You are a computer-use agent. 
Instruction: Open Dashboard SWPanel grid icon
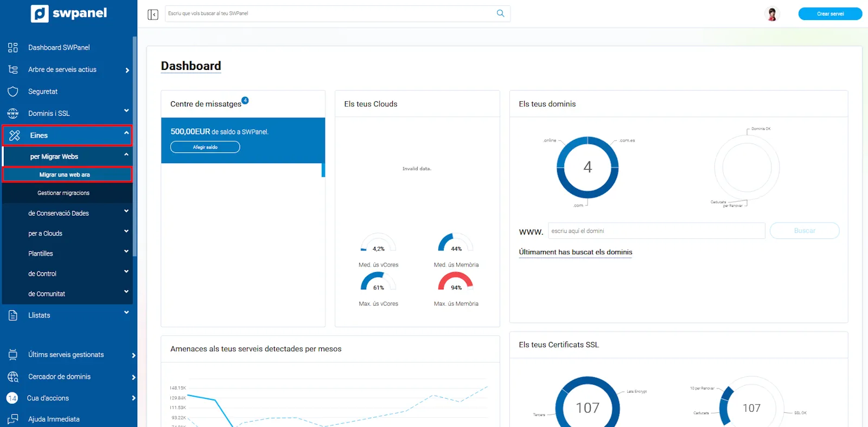pyautogui.click(x=13, y=48)
